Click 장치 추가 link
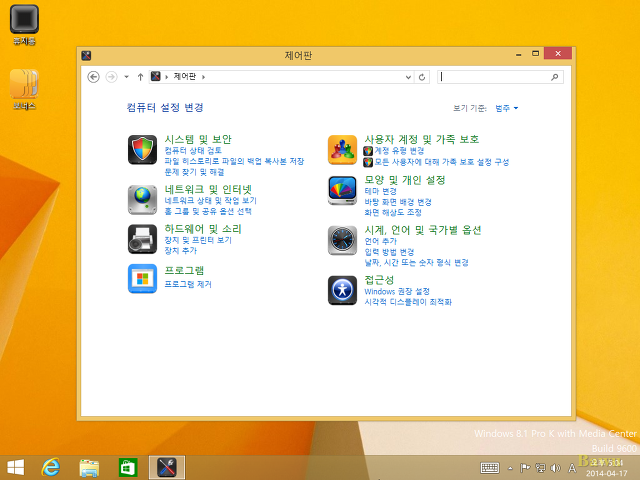 coord(180,251)
